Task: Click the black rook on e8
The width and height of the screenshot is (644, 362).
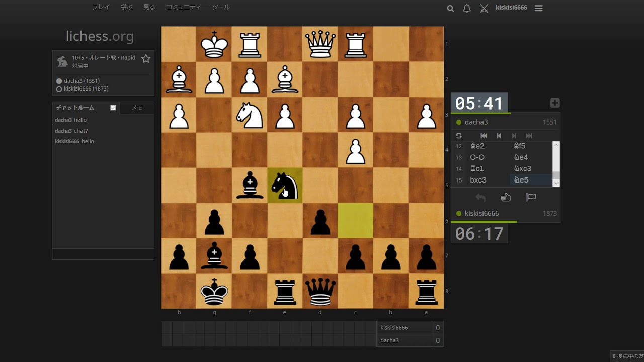Action: click(285, 291)
